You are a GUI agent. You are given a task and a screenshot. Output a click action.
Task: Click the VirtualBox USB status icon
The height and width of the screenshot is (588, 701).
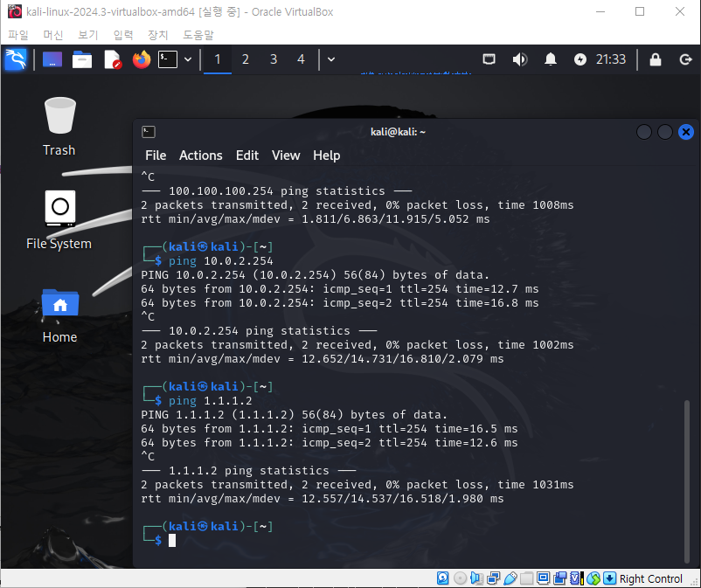click(510, 578)
